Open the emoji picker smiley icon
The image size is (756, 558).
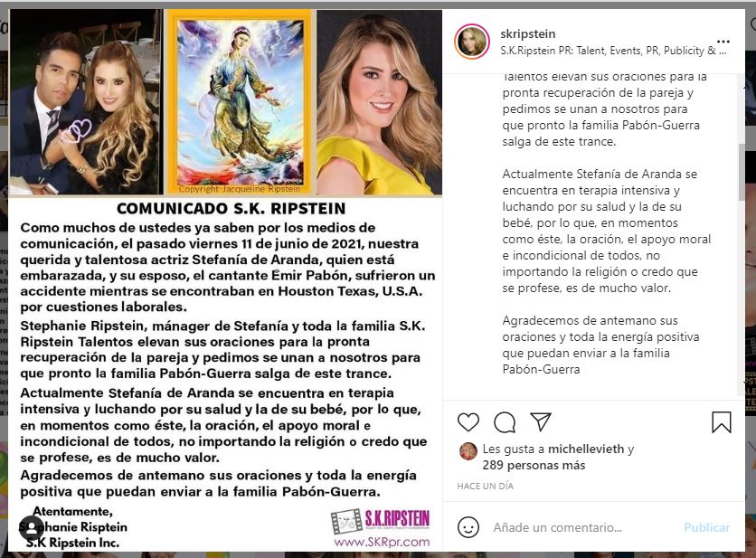468,527
